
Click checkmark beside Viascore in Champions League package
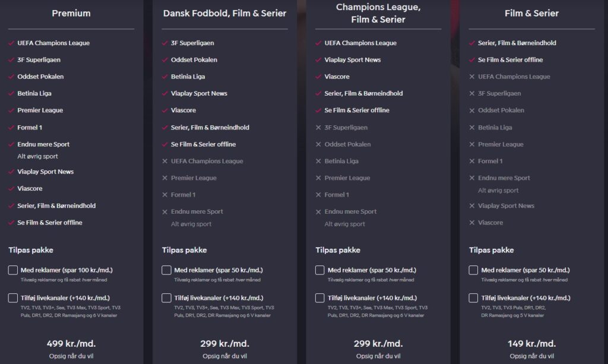pos(318,77)
